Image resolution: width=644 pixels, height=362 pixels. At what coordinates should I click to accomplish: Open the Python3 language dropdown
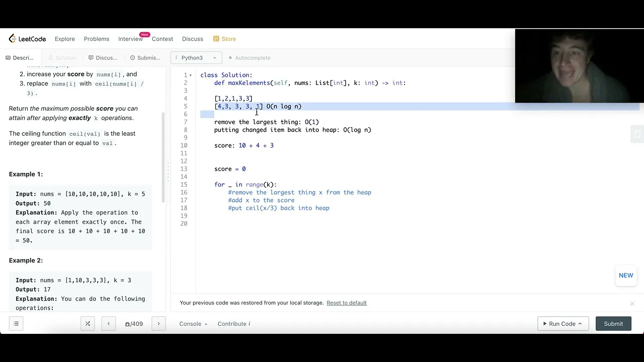[x=196, y=58]
